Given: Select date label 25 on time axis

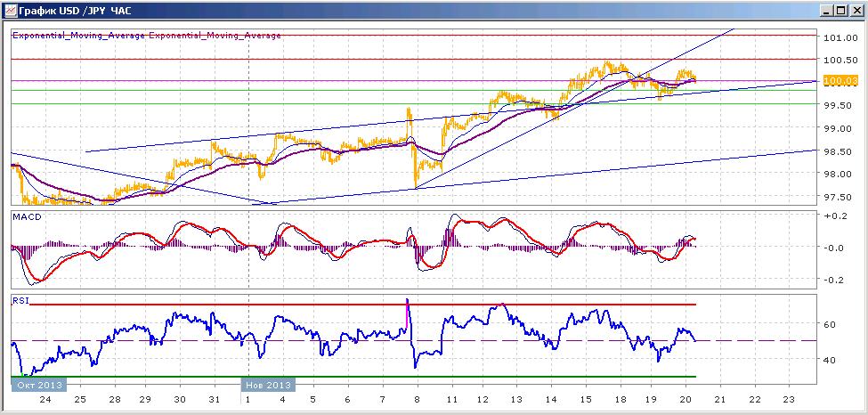Looking at the screenshot, I should (80, 400).
